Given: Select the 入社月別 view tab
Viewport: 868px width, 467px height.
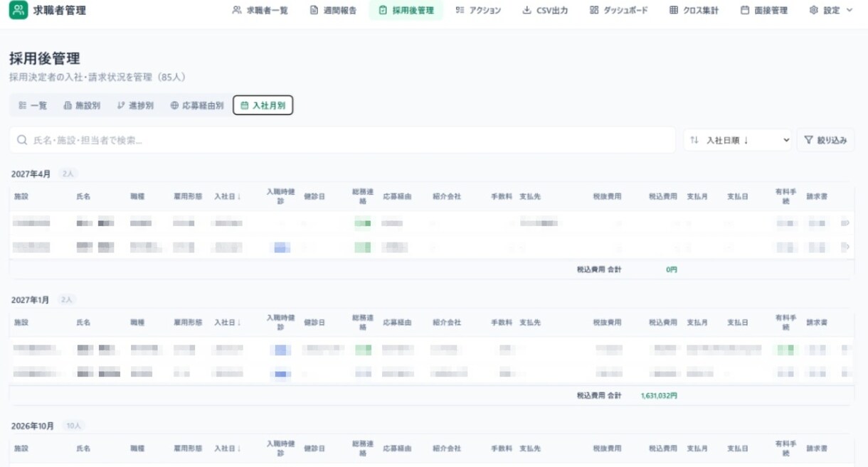Looking at the screenshot, I should 263,105.
